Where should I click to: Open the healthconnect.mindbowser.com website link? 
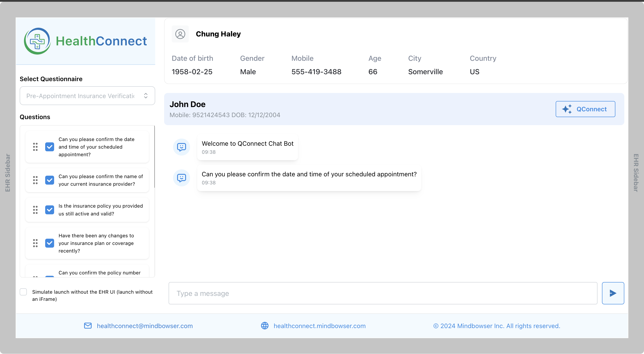320,326
